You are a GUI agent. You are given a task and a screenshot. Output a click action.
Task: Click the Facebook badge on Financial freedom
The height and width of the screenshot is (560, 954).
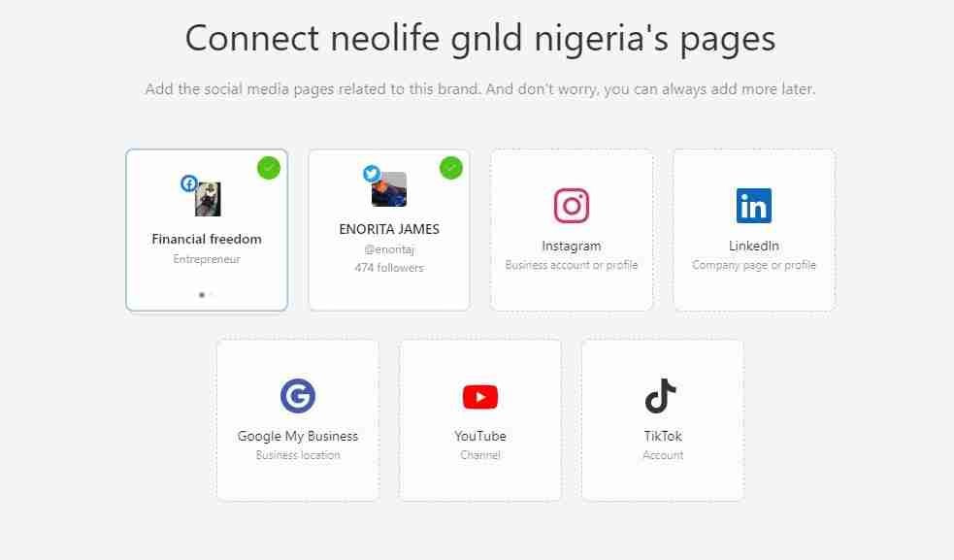pyautogui.click(x=188, y=182)
